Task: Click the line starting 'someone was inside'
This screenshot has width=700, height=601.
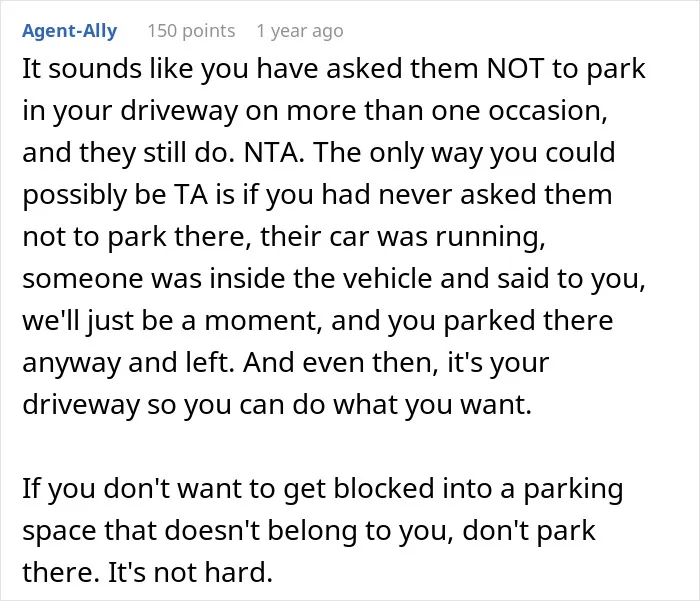Action: point(334,278)
